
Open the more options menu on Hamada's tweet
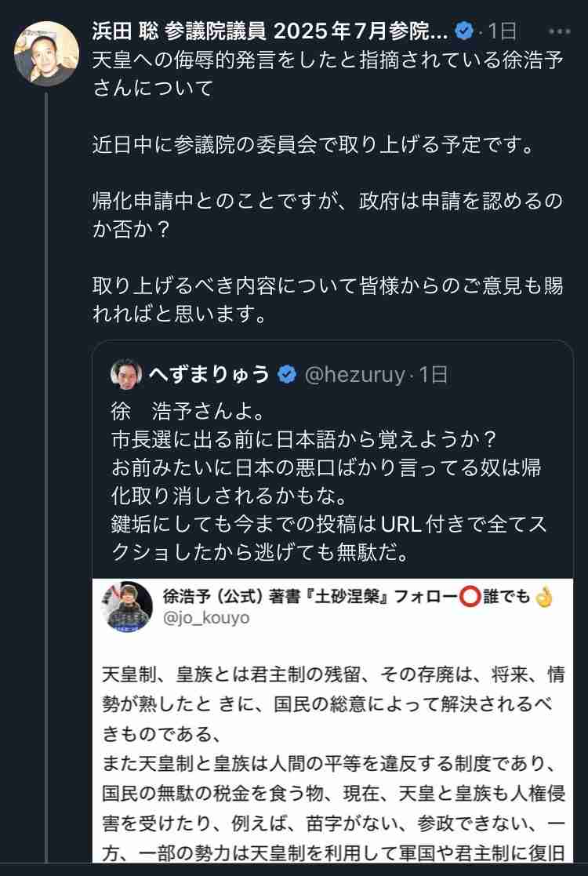coord(560,31)
